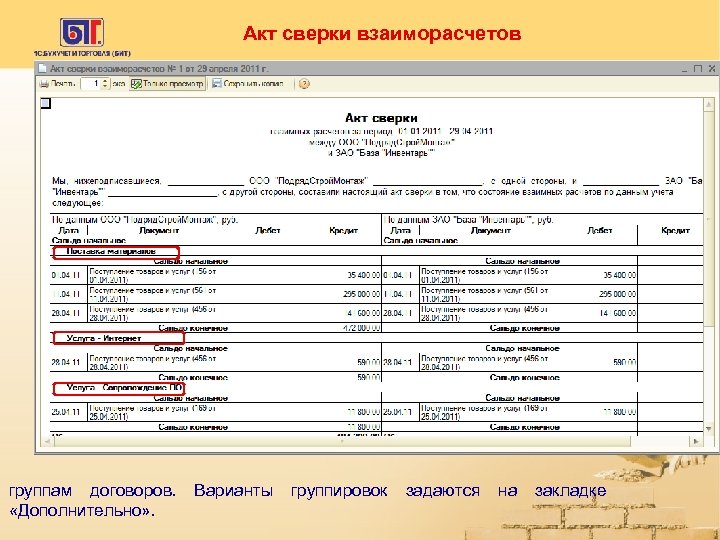Select the top-left cell in the sheet
Image resolution: width=720 pixels, height=540 pixels.
(x=45, y=103)
